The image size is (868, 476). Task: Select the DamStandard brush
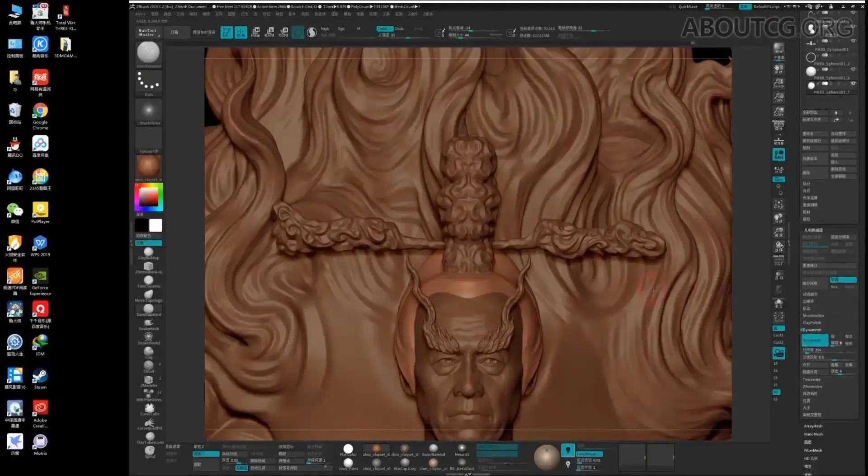tap(148, 309)
